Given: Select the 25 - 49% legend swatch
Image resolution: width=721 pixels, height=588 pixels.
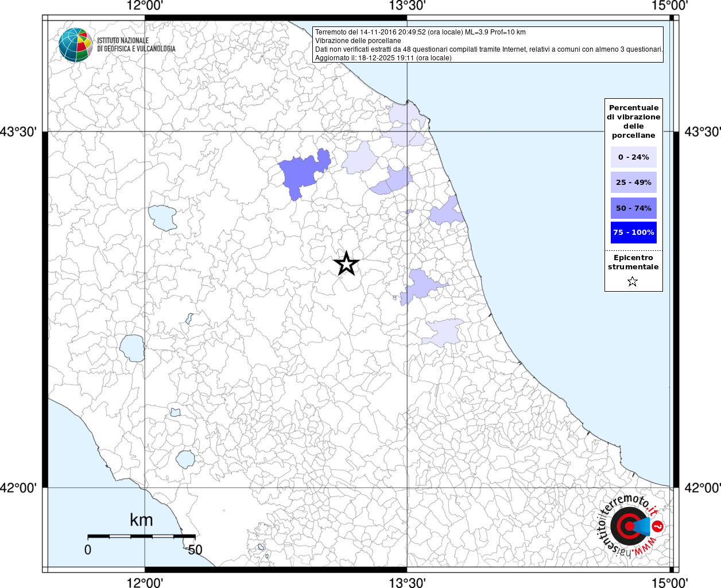Looking at the screenshot, I should (x=633, y=182).
